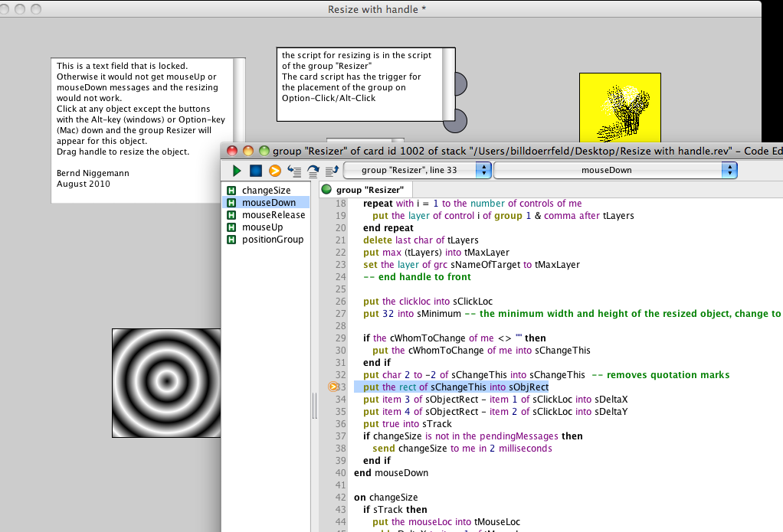The height and width of the screenshot is (532, 783).
Task: Toggle the breakpoint marker on line 33
Action: click(x=333, y=387)
